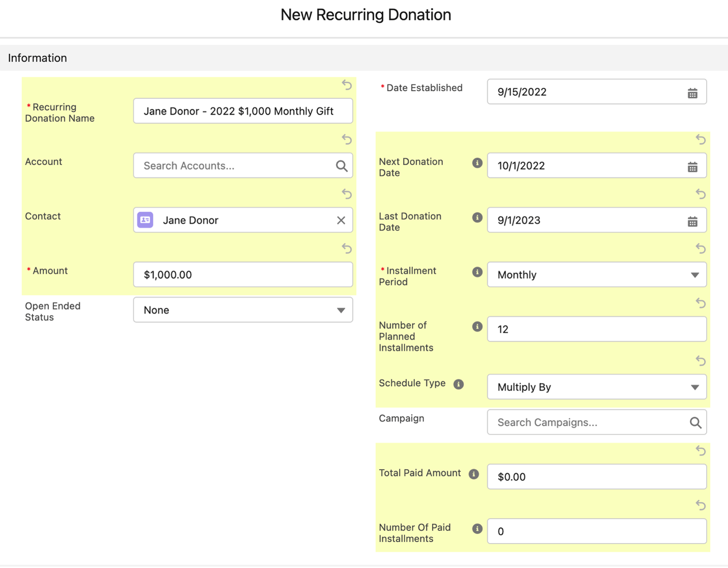
Task: Open the Open Ended Status dropdown
Action: tap(243, 310)
